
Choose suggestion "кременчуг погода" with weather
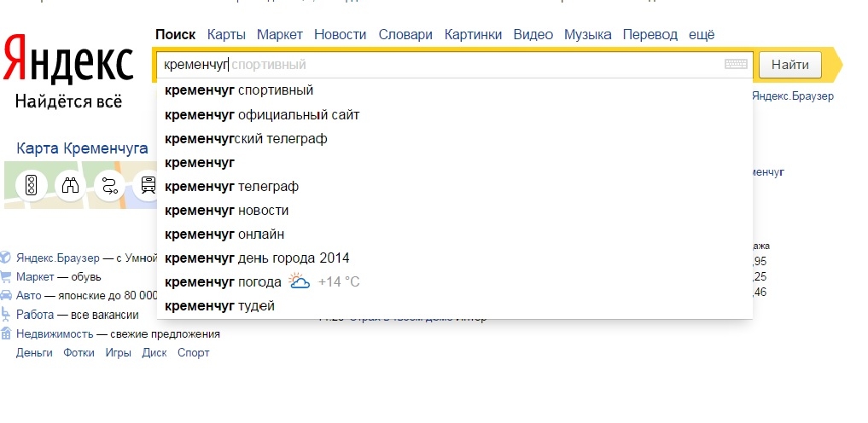224,282
